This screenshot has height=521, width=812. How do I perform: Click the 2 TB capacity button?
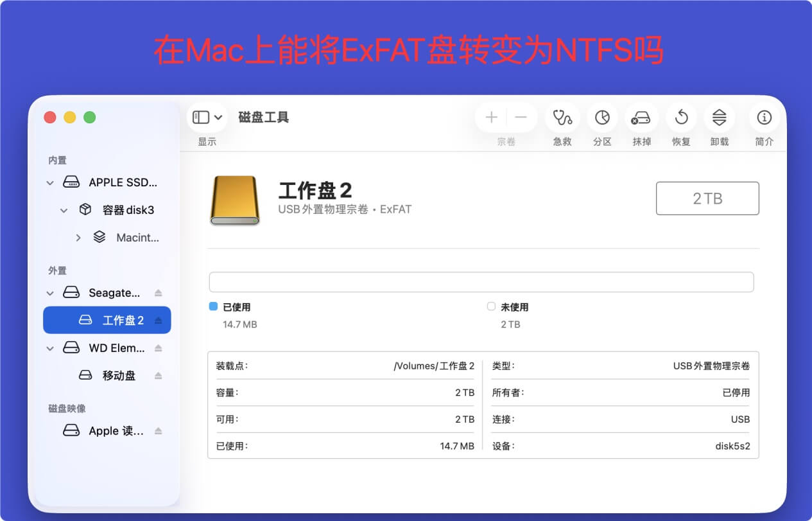[707, 198]
